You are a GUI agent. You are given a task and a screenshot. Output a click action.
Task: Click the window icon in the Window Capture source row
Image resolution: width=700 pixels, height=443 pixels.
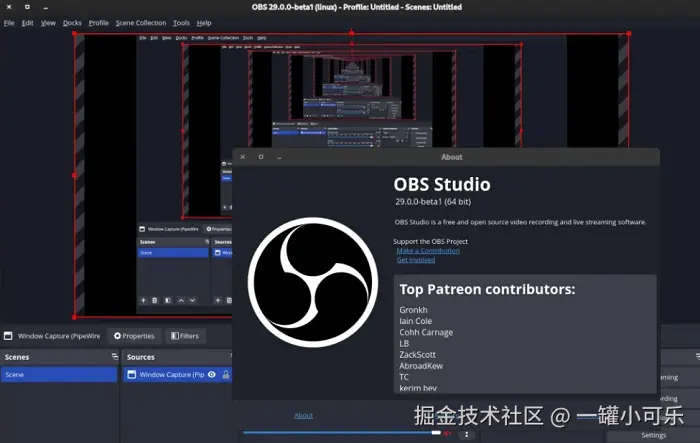point(132,375)
